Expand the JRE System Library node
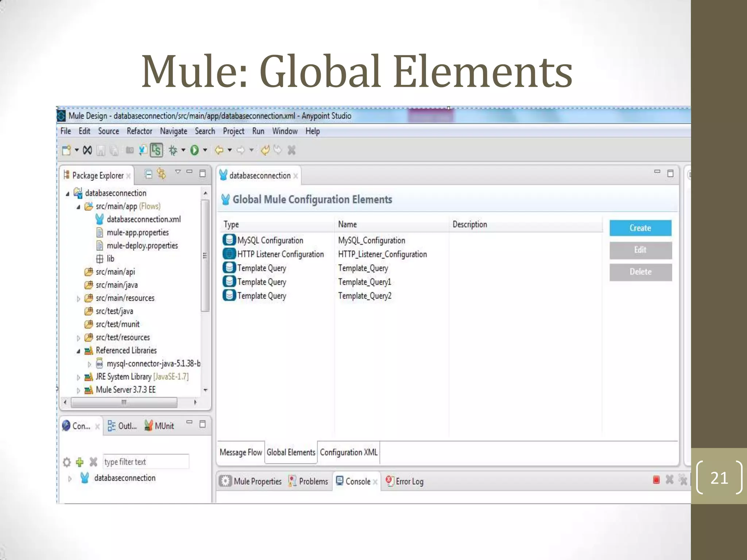 (x=78, y=377)
